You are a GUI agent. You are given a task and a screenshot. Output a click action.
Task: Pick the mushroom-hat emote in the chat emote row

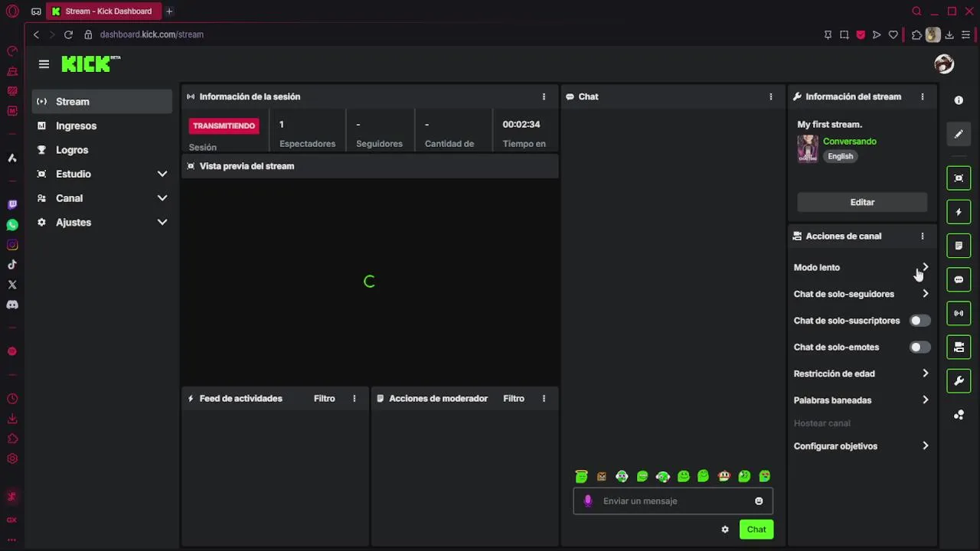pyautogui.click(x=724, y=476)
